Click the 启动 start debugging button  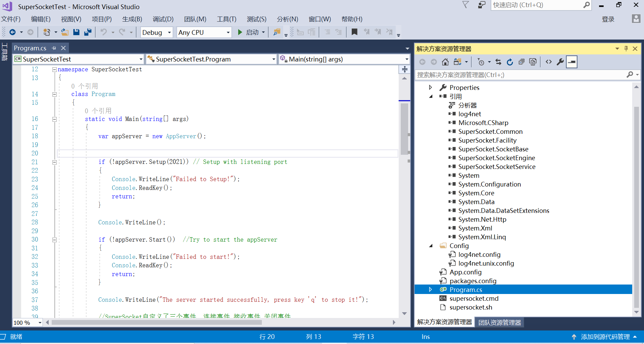pyautogui.click(x=248, y=32)
